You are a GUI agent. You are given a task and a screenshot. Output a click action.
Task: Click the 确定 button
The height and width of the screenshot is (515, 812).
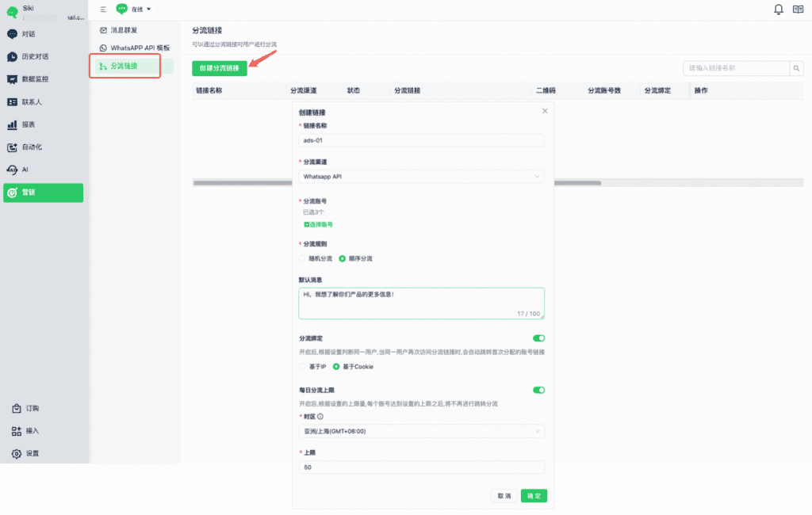click(x=534, y=496)
